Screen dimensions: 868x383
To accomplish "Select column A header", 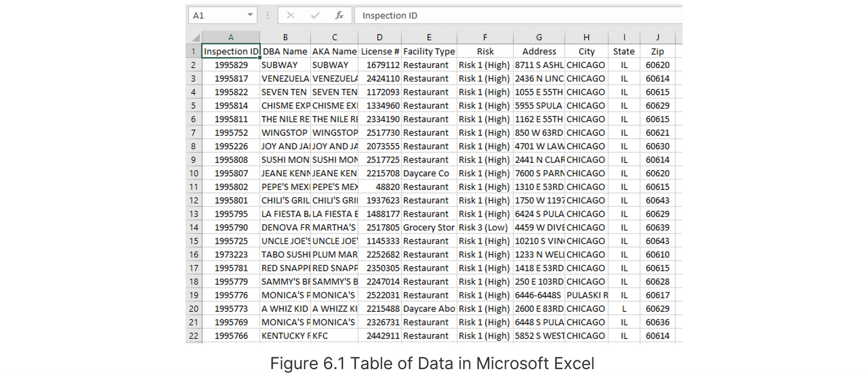I will tap(231, 37).
